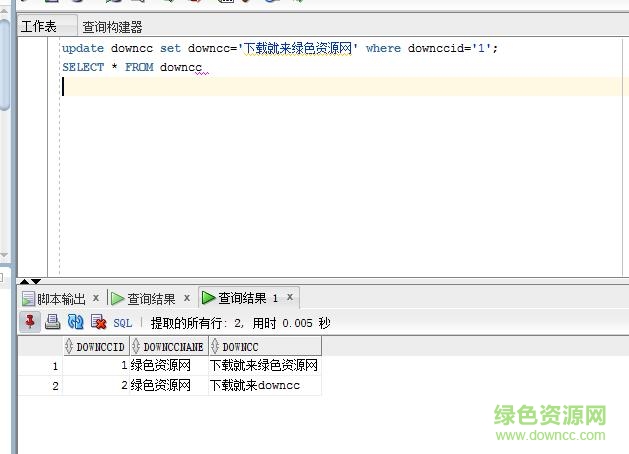Click the left panel vertical scrollbar thumb
The height and width of the screenshot is (454, 629).
click(x=5, y=64)
